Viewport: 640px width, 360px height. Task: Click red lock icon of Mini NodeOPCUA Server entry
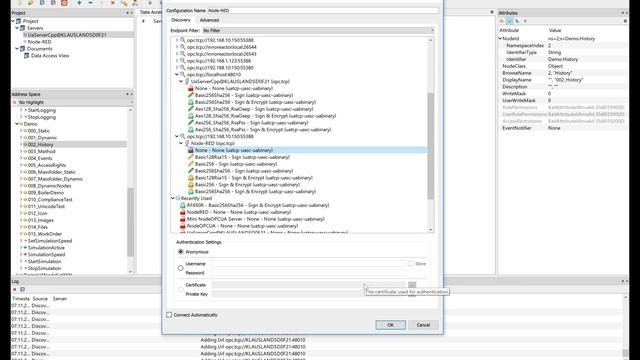183,219
